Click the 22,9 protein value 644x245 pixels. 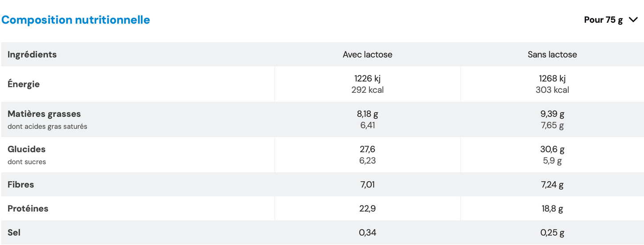point(367,208)
